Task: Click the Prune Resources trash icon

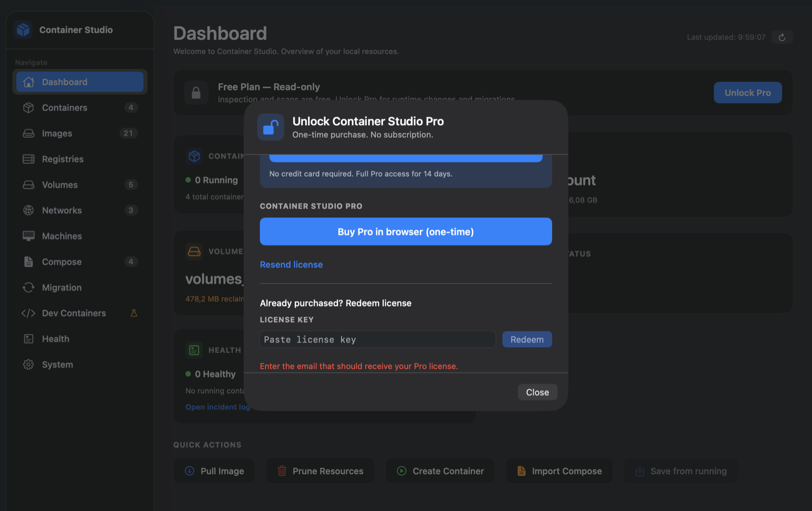Action: point(282,471)
